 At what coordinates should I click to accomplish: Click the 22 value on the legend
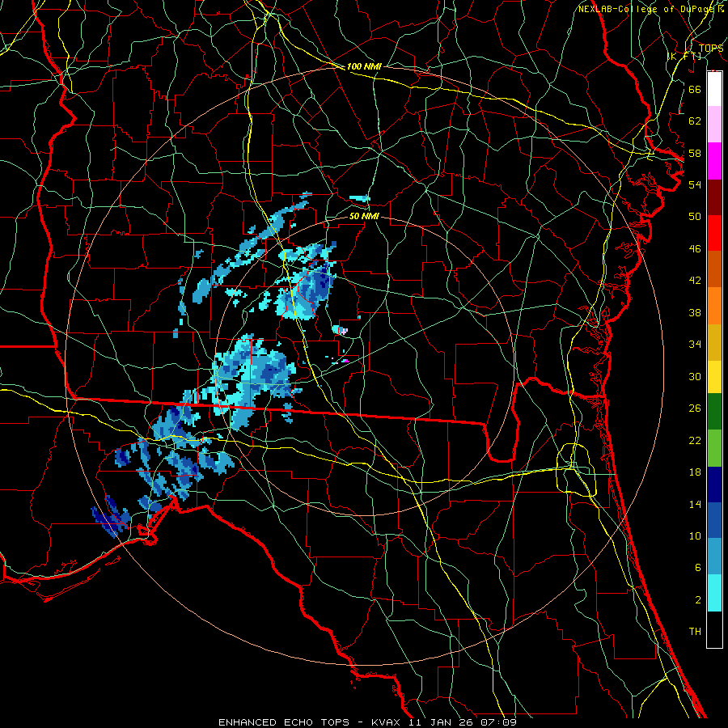[x=695, y=441]
